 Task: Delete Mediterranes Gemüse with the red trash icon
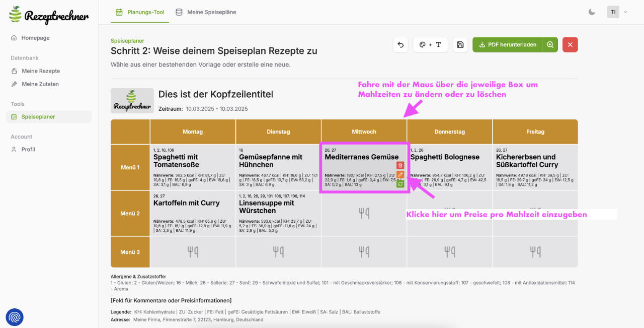[400, 165]
